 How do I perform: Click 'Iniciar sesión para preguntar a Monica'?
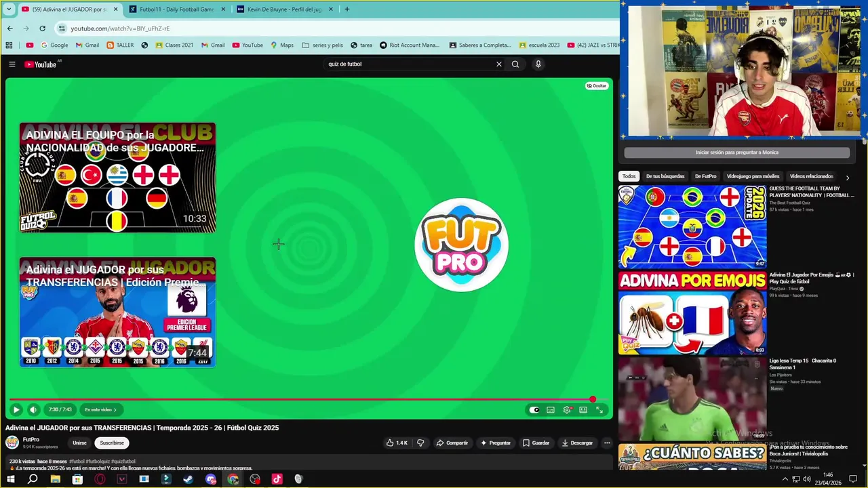click(736, 152)
